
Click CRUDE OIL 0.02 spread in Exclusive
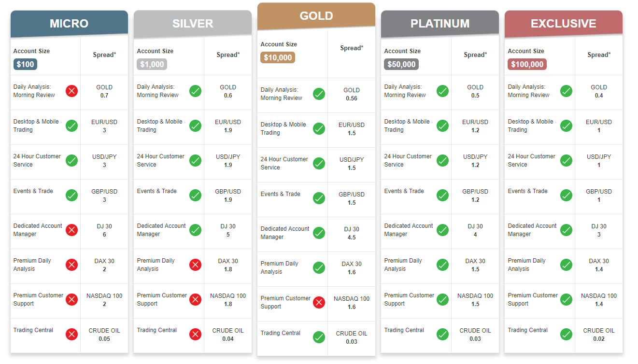[599, 335]
